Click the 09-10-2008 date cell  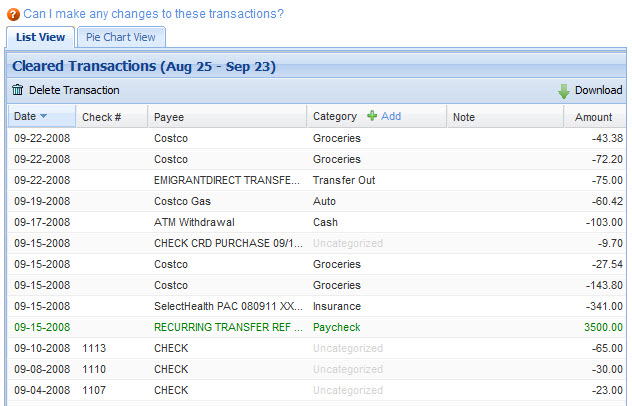click(42, 348)
